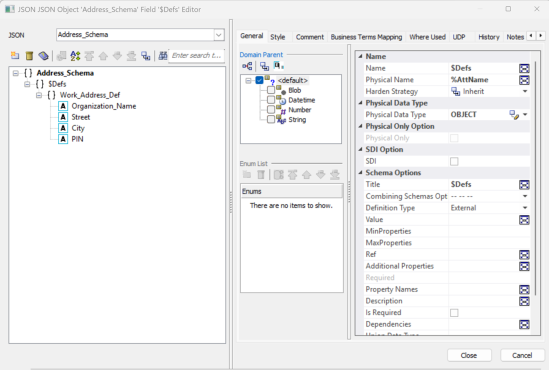Click the A-Z sort icon in JSON toolbar
Viewport: 549px width, 370px height.
coord(75,55)
